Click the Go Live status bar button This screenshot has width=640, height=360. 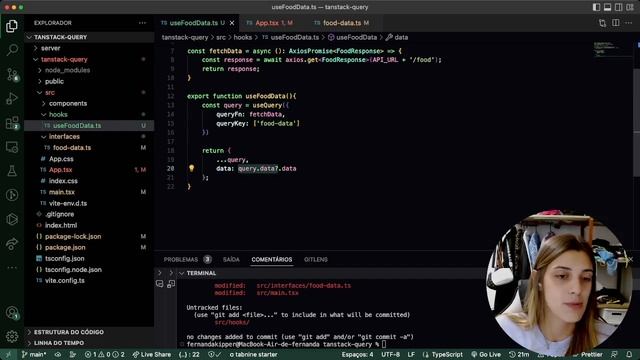(486, 354)
